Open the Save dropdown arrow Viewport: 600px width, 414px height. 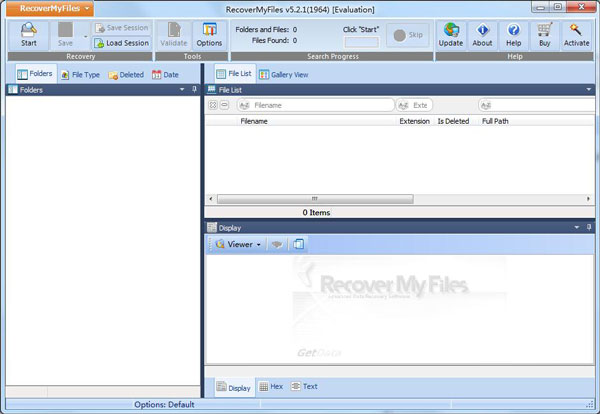click(85, 37)
